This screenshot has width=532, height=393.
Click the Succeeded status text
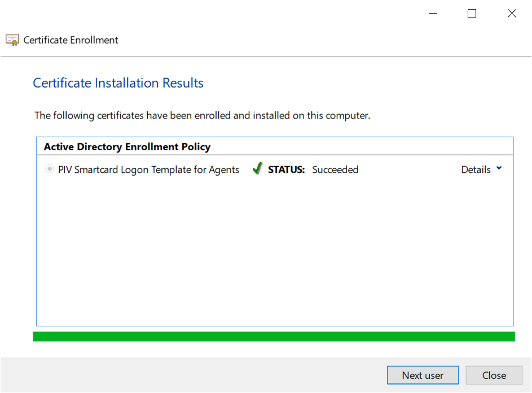(335, 169)
